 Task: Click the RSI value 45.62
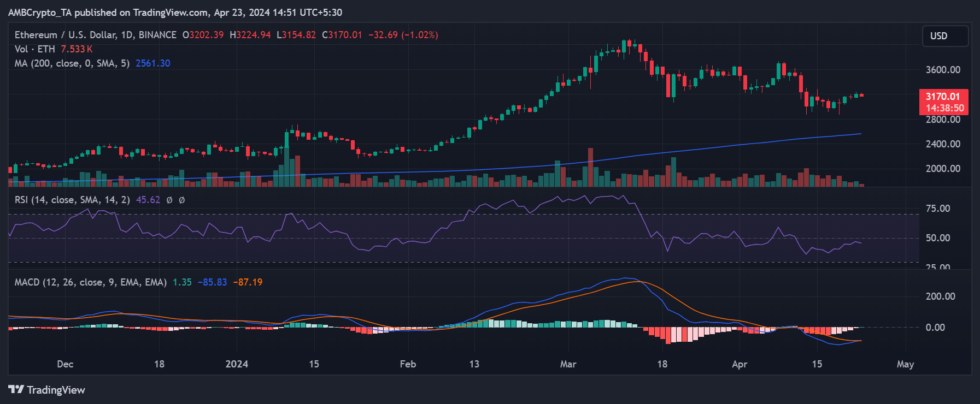tap(148, 200)
